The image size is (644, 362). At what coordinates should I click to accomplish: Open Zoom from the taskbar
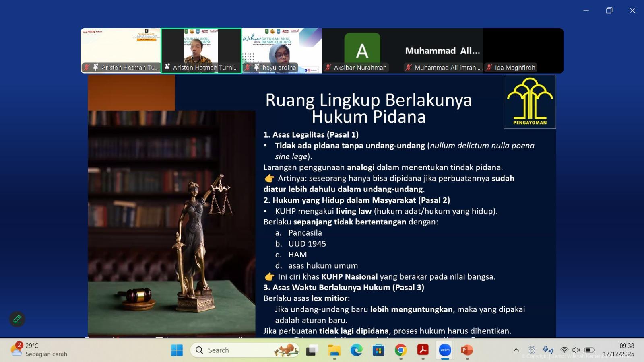445,350
